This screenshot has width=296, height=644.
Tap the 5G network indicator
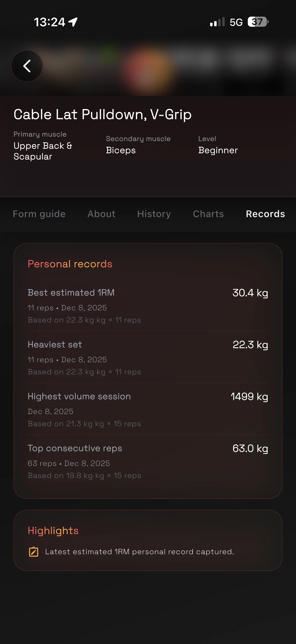(236, 22)
